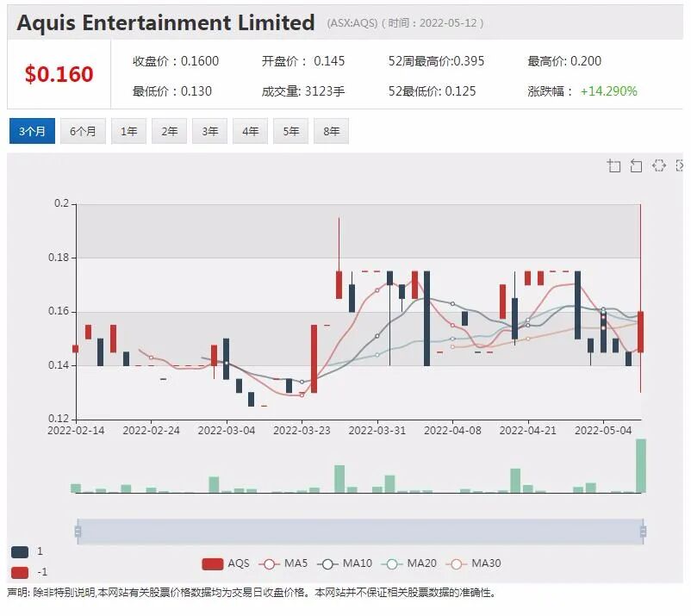Click the 最低价 0.130 value
The width and height of the screenshot is (691, 616).
(x=172, y=91)
